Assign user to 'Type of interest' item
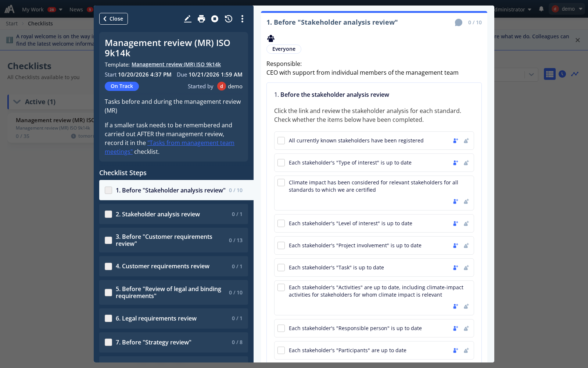This screenshot has width=588, height=368. point(456,163)
